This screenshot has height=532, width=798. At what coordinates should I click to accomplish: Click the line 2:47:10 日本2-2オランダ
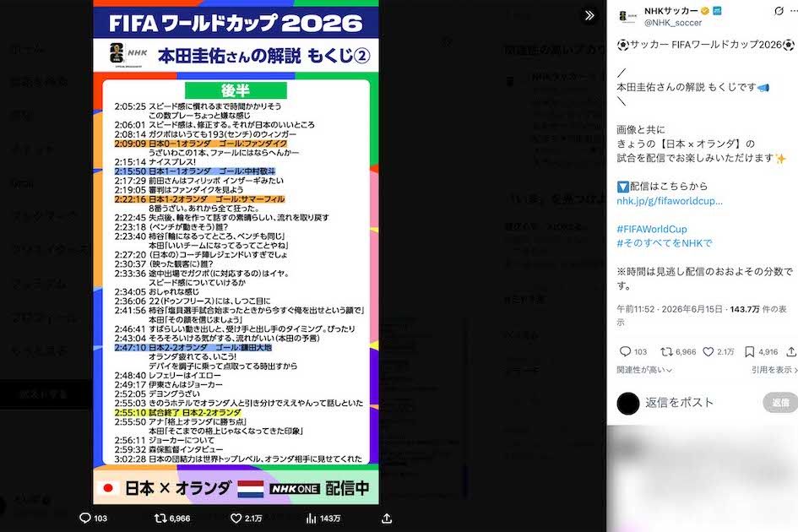[193, 348]
